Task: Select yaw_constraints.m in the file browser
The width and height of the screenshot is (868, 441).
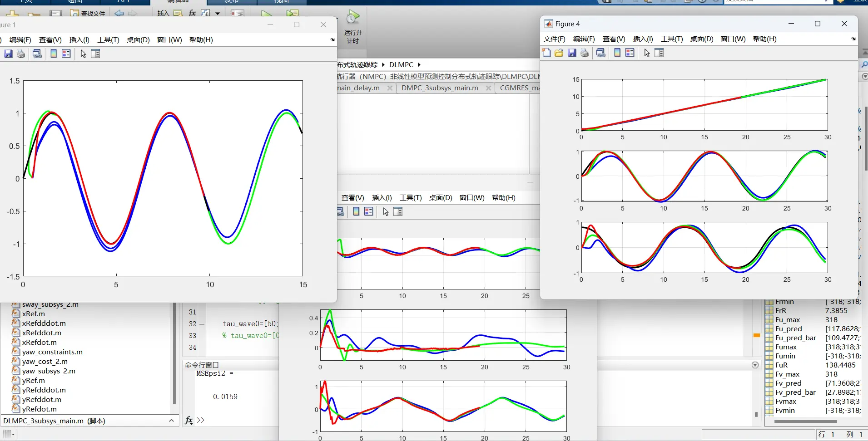Action: coord(52,352)
